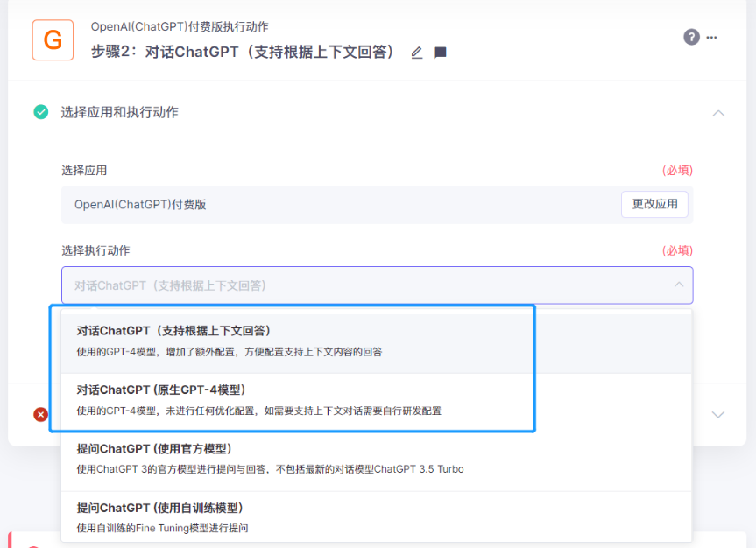Open help via question mark icon
The width and height of the screenshot is (756, 548).
(x=691, y=37)
